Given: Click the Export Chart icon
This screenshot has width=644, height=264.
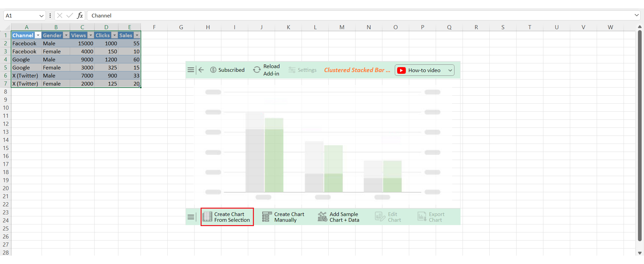Looking at the screenshot, I should (x=422, y=217).
